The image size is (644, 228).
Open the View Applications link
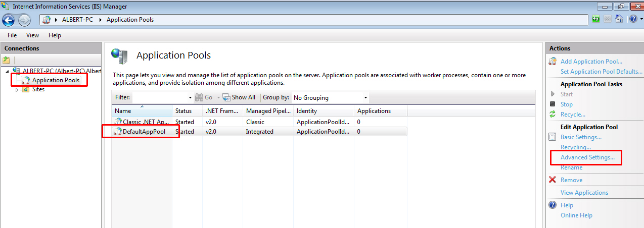584,193
